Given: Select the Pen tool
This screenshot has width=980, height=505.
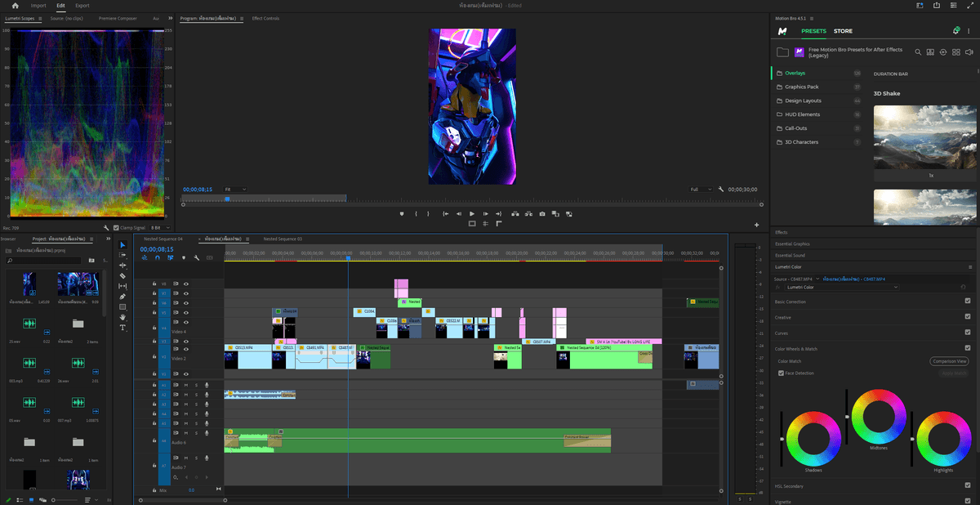Looking at the screenshot, I should 123,297.
